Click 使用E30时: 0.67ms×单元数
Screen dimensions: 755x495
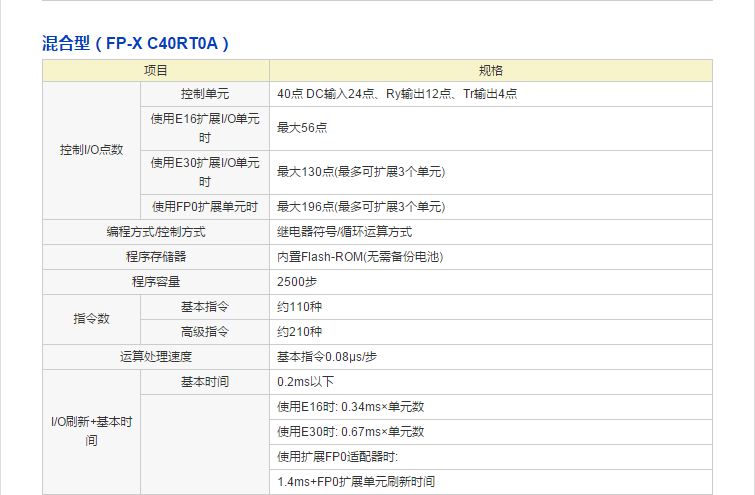click(x=351, y=432)
